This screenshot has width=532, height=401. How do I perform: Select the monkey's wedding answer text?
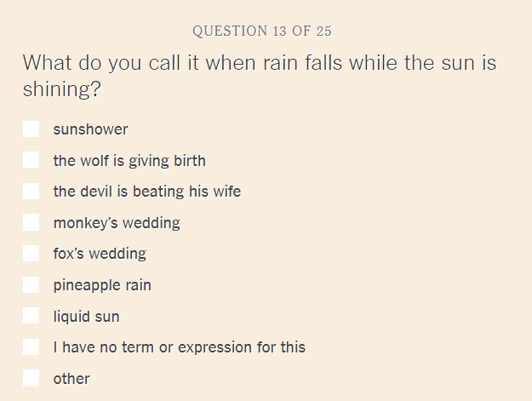[x=117, y=223]
